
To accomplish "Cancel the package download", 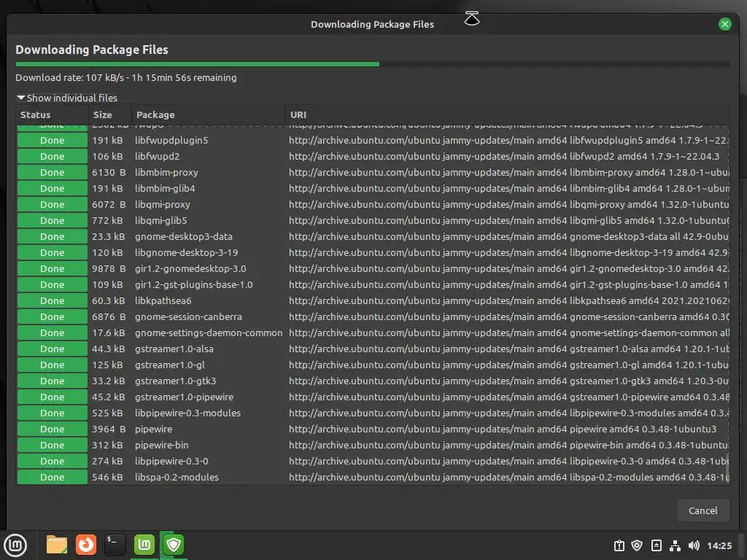I will (x=703, y=510).
